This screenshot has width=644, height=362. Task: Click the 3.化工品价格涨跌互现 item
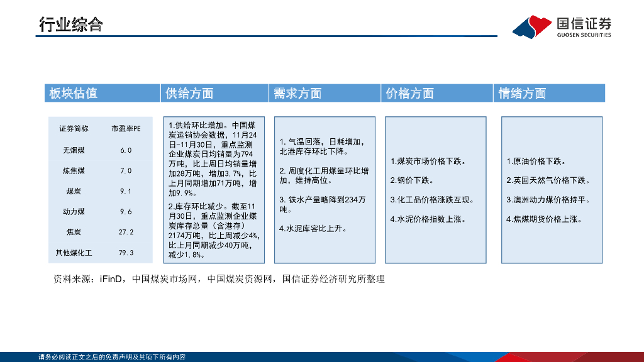click(433, 200)
